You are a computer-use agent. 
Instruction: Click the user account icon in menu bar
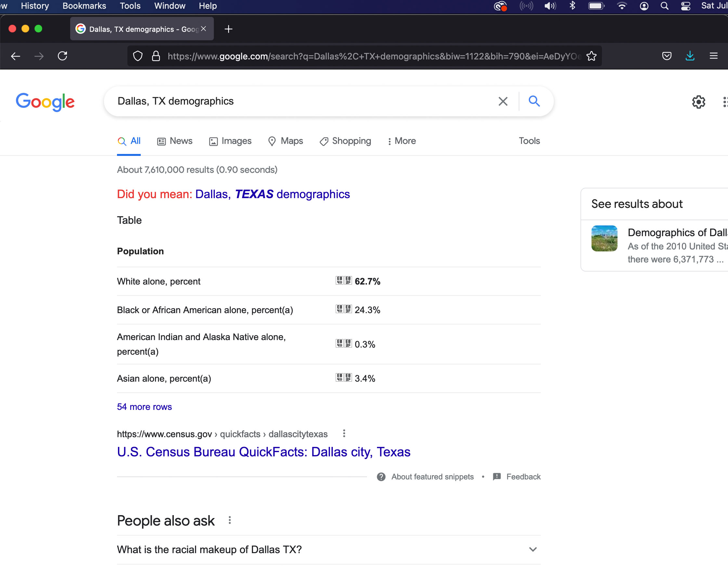pos(644,6)
